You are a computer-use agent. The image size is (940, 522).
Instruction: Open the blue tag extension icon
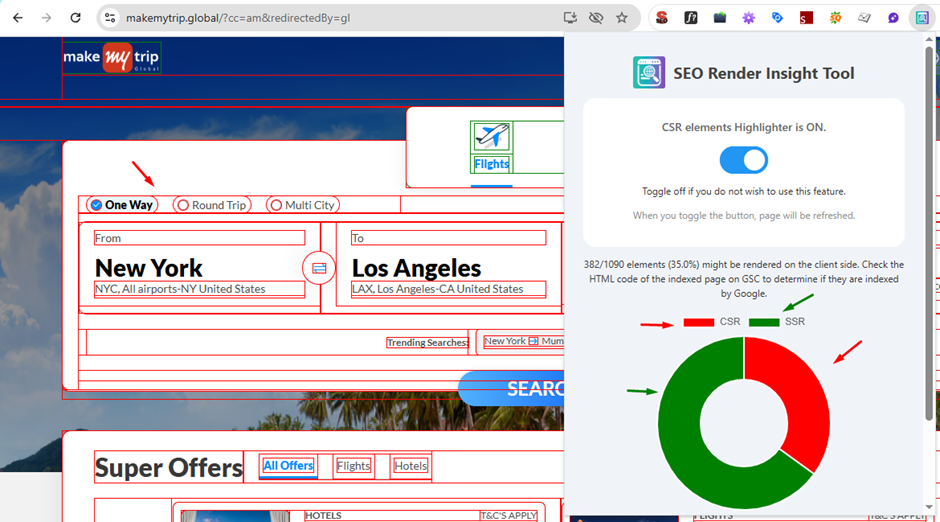[778, 18]
